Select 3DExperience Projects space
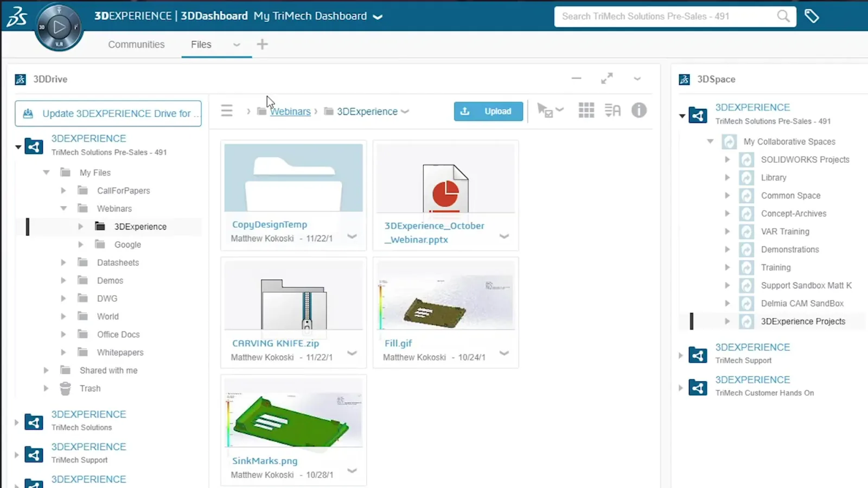The image size is (868, 488). pos(803,321)
